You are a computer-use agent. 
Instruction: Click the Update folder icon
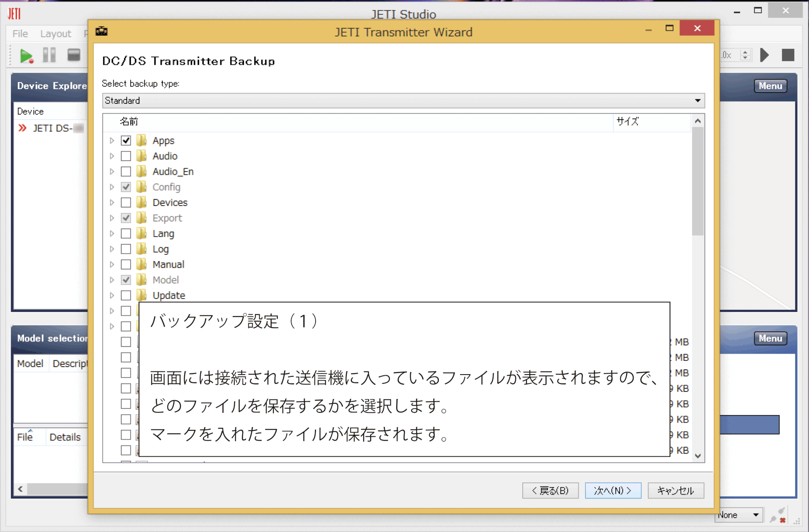coord(141,295)
